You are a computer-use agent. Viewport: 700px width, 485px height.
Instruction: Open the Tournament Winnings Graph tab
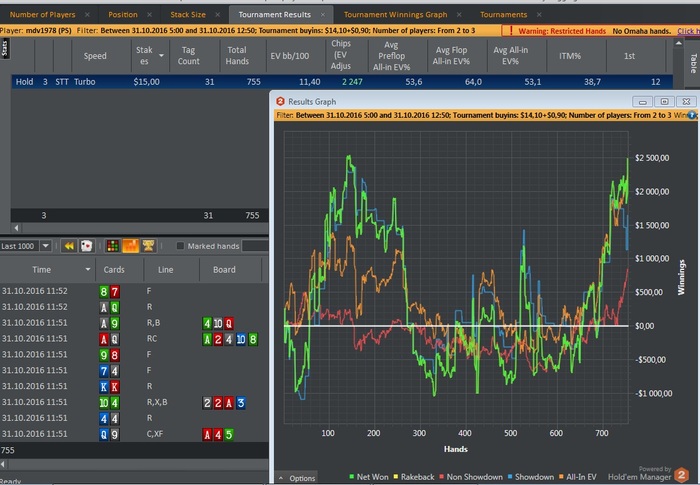pos(396,15)
